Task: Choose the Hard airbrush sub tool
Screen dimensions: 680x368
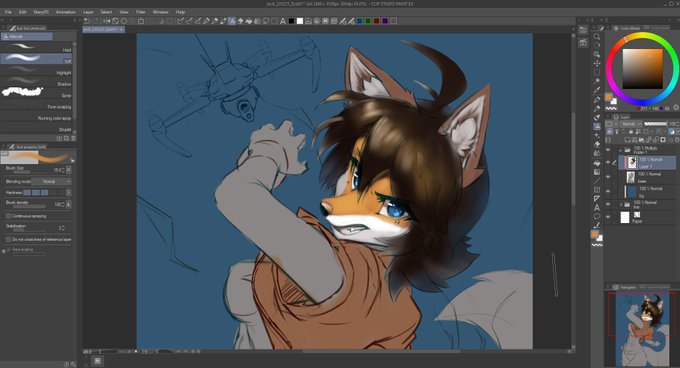Action: click(x=36, y=47)
